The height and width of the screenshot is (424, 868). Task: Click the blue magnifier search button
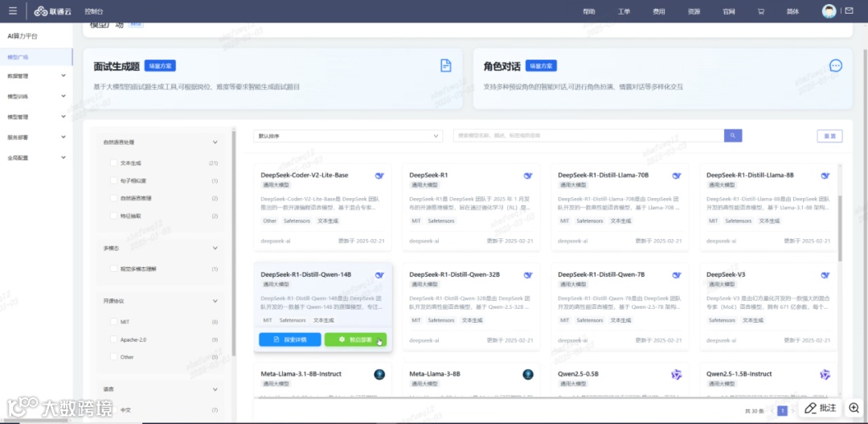pos(733,135)
